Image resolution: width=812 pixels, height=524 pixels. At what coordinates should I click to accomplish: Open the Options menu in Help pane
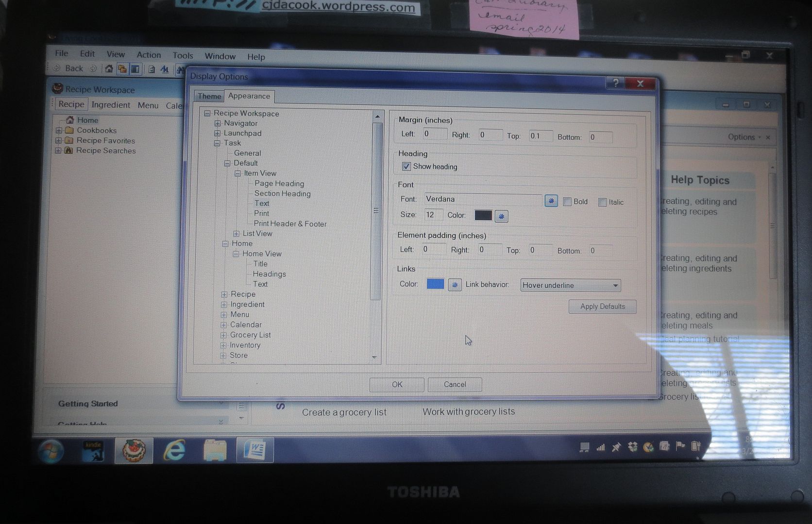744,137
